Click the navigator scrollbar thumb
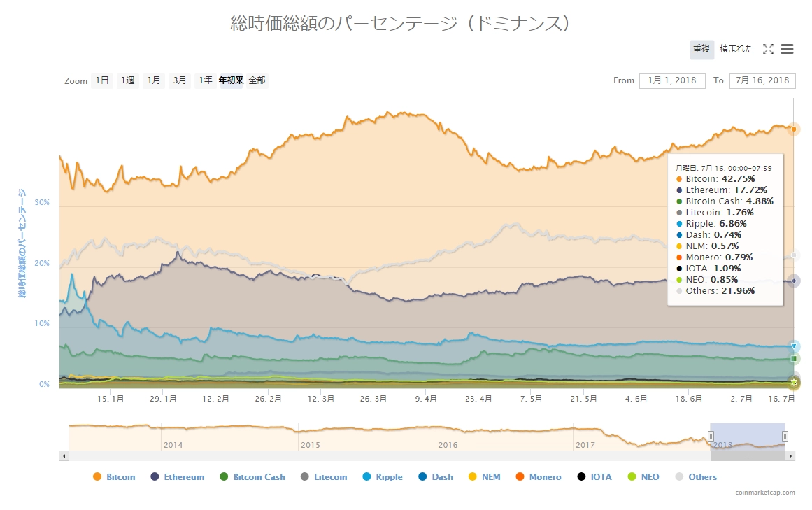Screen dimensions: 812x510 pos(748,455)
